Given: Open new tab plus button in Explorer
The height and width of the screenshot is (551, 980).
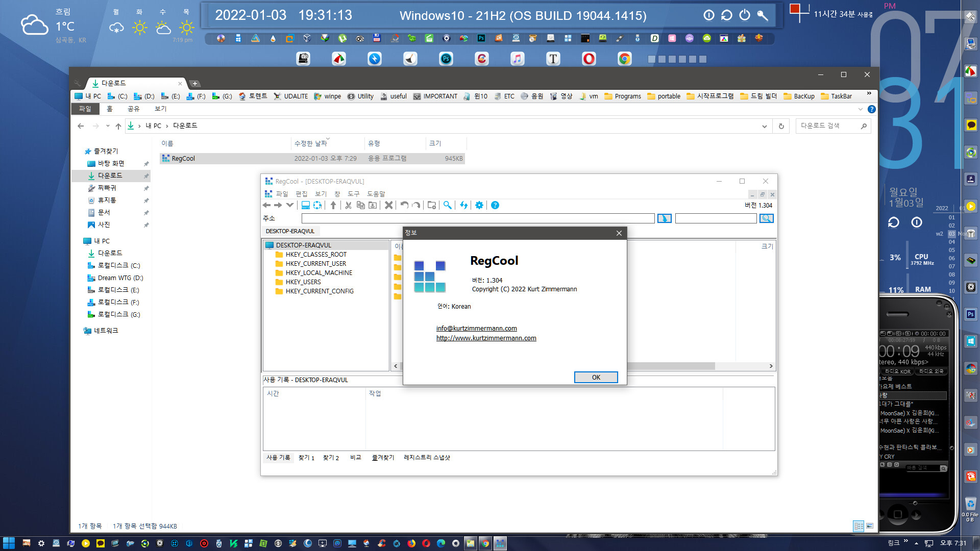Looking at the screenshot, I should click(195, 83).
